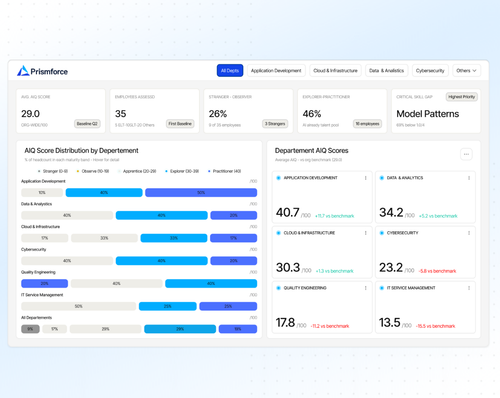
Task: Click the 16 employees badge
Action: pyautogui.click(x=367, y=124)
